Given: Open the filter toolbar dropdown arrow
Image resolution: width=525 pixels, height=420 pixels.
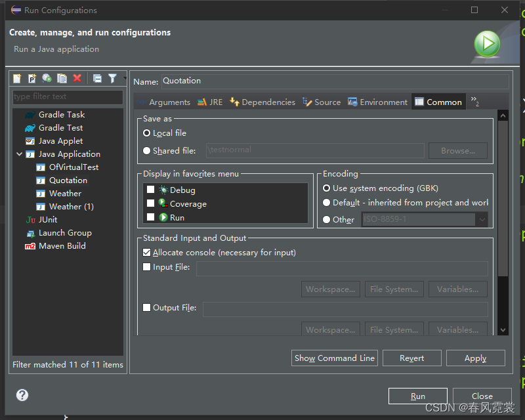Looking at the screenshot, I should 125,78.
